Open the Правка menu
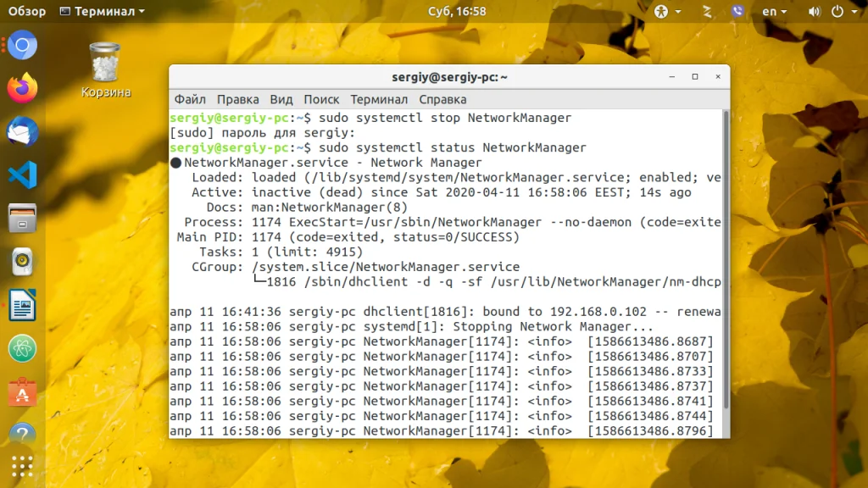 (x=237, y=100)
